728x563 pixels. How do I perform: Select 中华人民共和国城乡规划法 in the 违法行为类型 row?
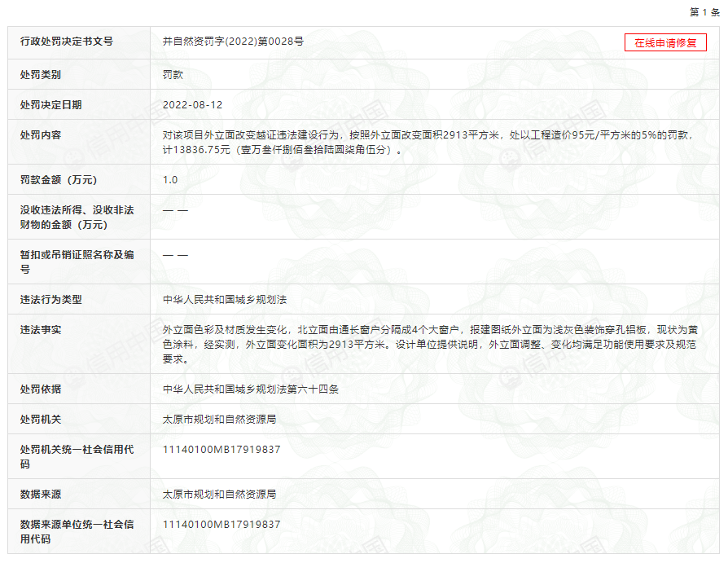coord(225,300)
